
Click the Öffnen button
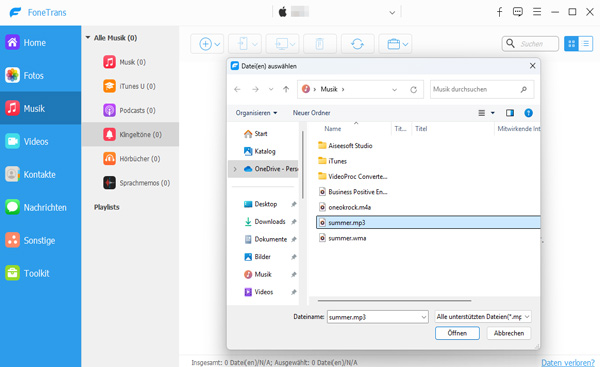457,333
